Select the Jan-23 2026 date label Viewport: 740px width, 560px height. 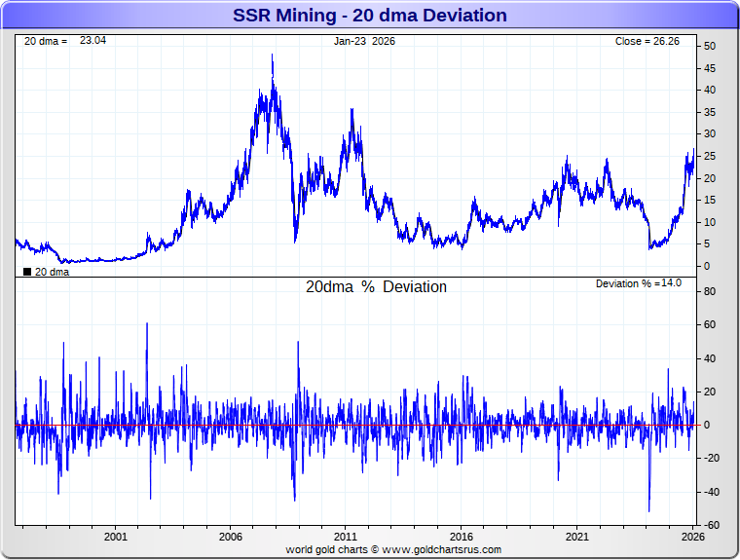[364, 41]
